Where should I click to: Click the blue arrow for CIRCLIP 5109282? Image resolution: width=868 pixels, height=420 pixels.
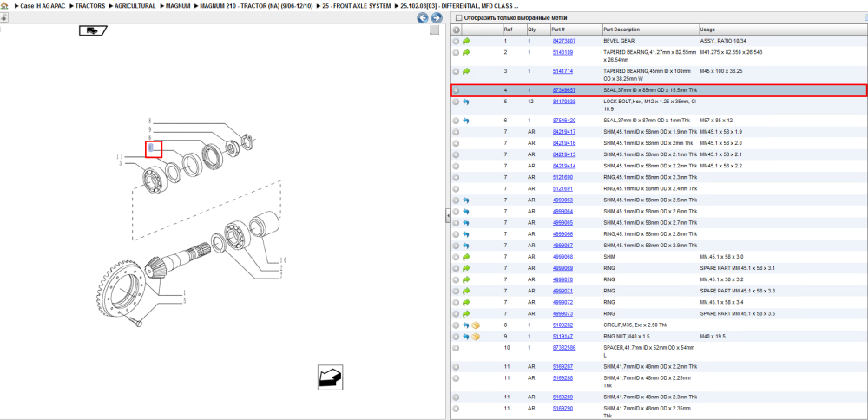pos(466,325)
